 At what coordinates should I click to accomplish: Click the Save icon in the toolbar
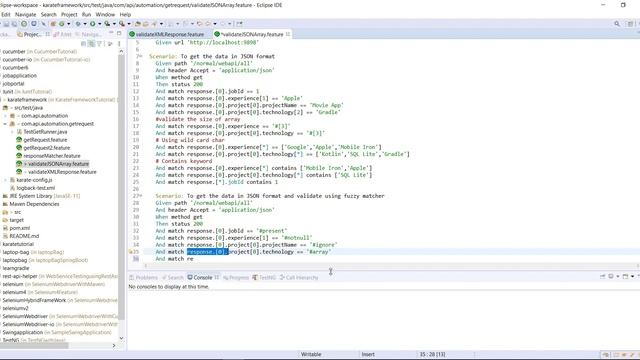tap(6, 24)
